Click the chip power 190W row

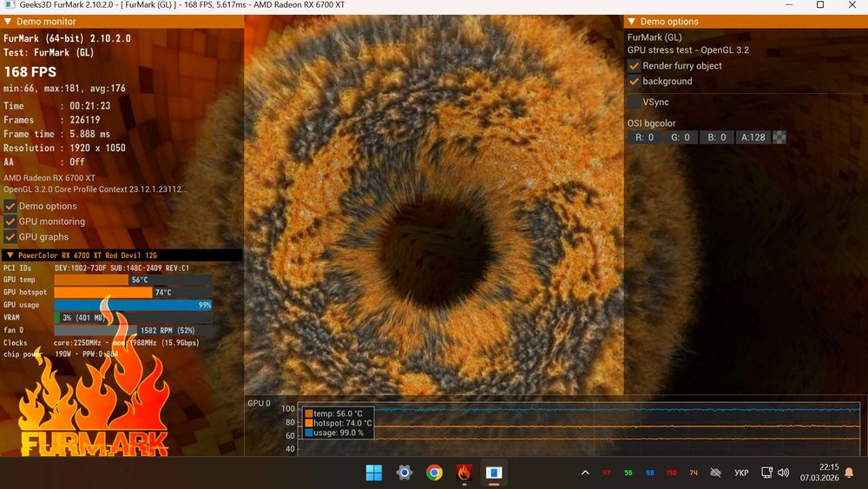61,354
